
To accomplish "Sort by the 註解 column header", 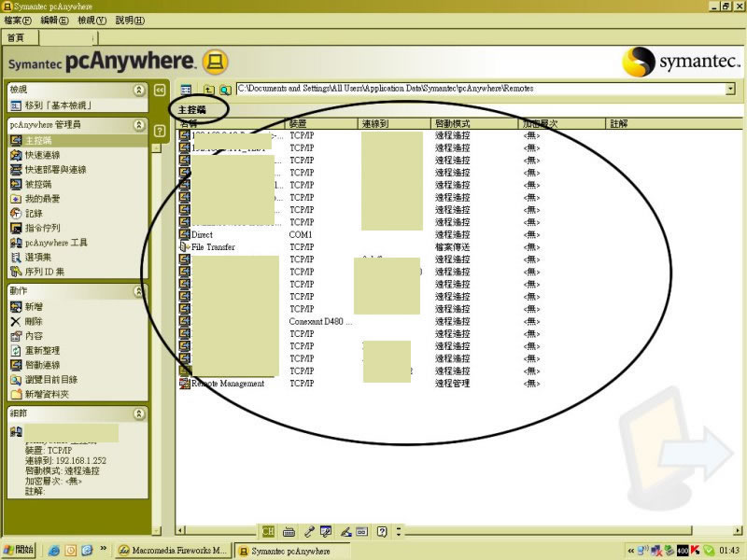I will (673, 124).
